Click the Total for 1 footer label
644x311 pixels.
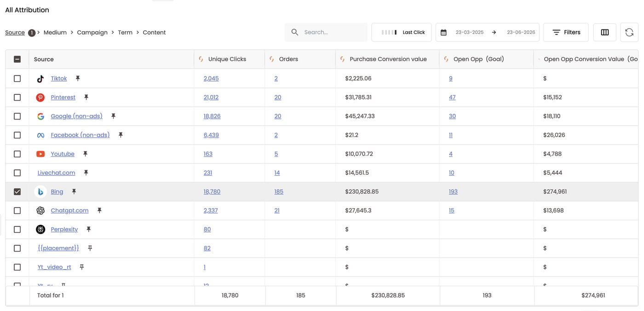click(x=51, y=295)
